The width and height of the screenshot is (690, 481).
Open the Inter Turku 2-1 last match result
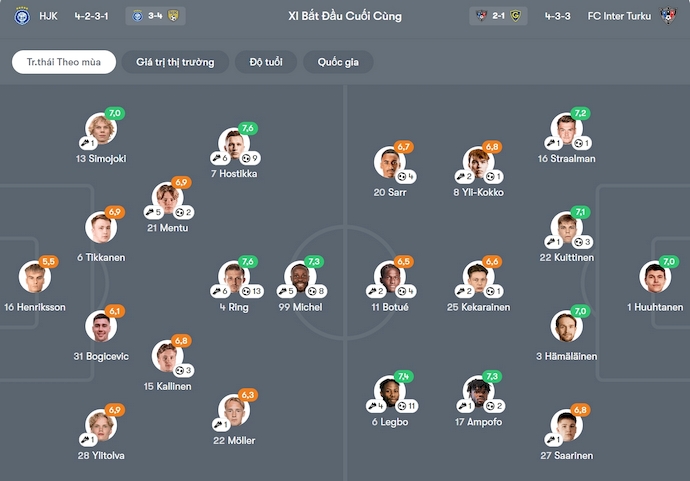tap(498, 16)
